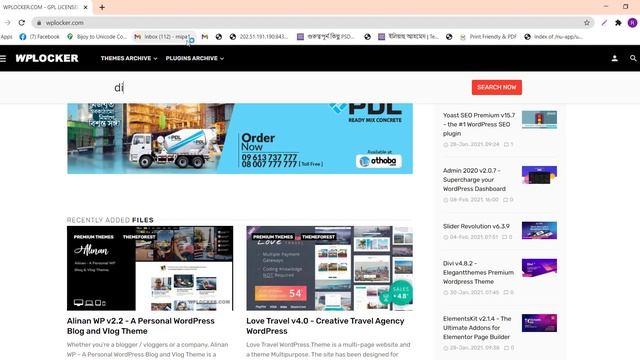Open Divi v4.8.2 sidebar link
This screenshot has height=360, width=640.
pos(478,272)
